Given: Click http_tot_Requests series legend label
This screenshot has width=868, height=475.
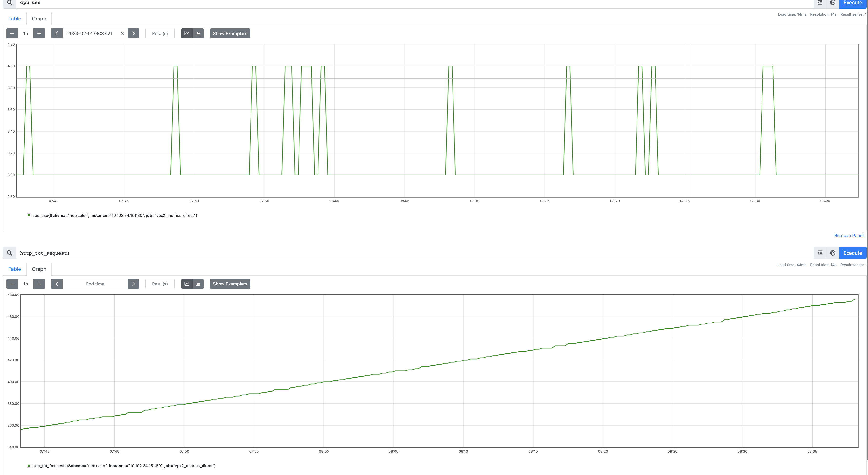Looking at the screenshot, I should tap(124, 465).
